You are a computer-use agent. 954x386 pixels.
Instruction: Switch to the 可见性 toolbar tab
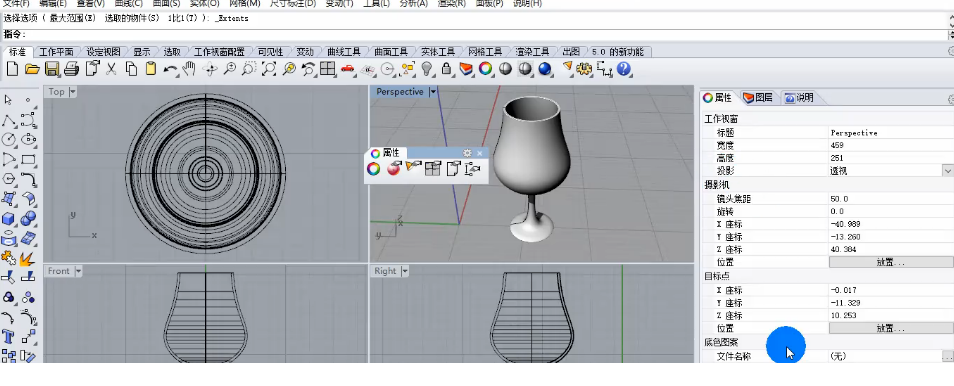point(271,52)
